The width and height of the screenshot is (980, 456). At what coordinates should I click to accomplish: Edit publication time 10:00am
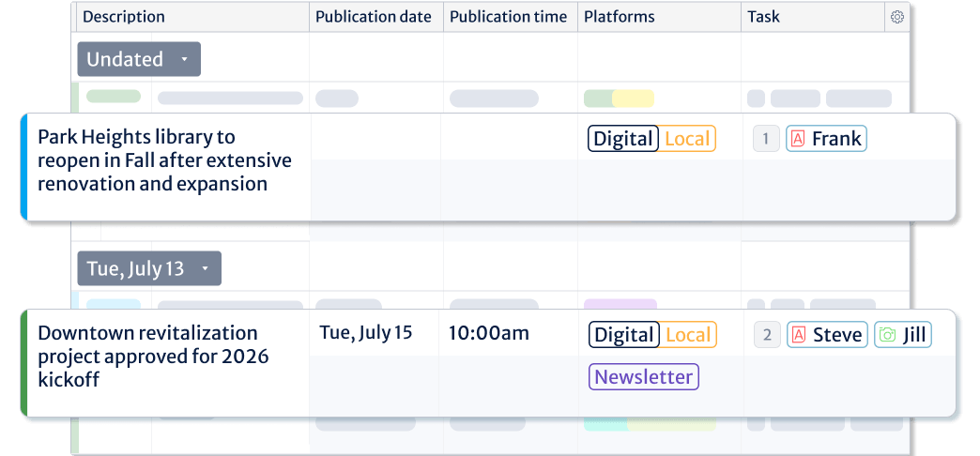pos(489,333)
